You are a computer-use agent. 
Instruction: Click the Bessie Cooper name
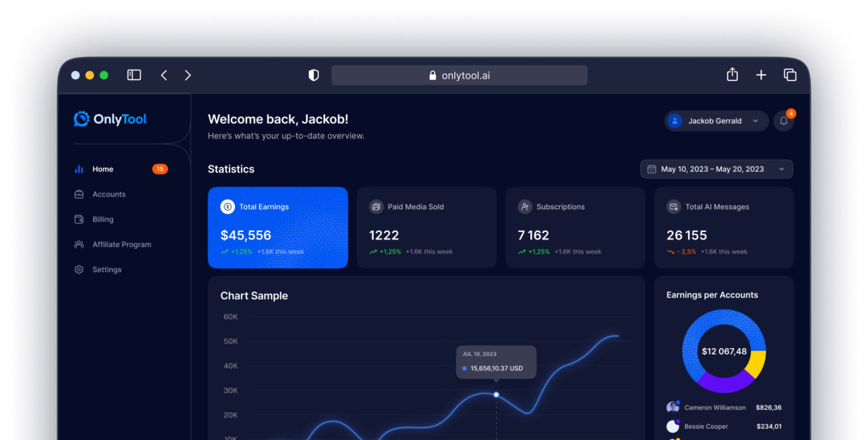point(706,426)
